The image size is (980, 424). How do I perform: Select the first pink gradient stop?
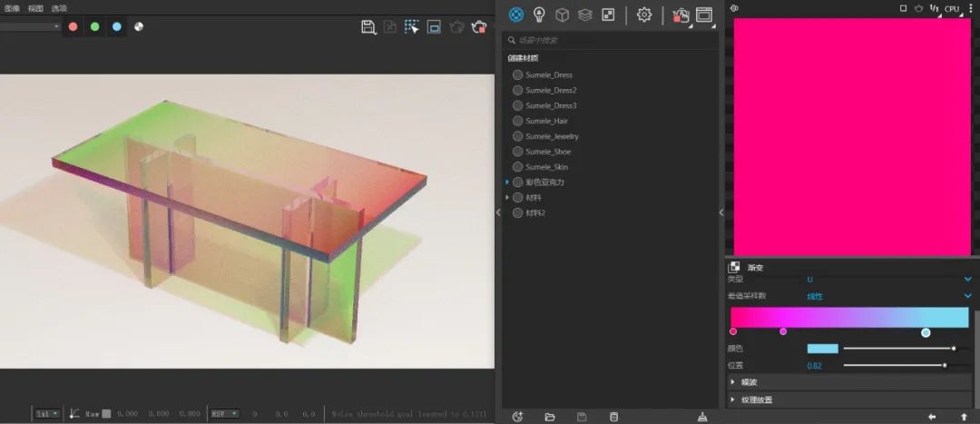click(x=733, y=331)
